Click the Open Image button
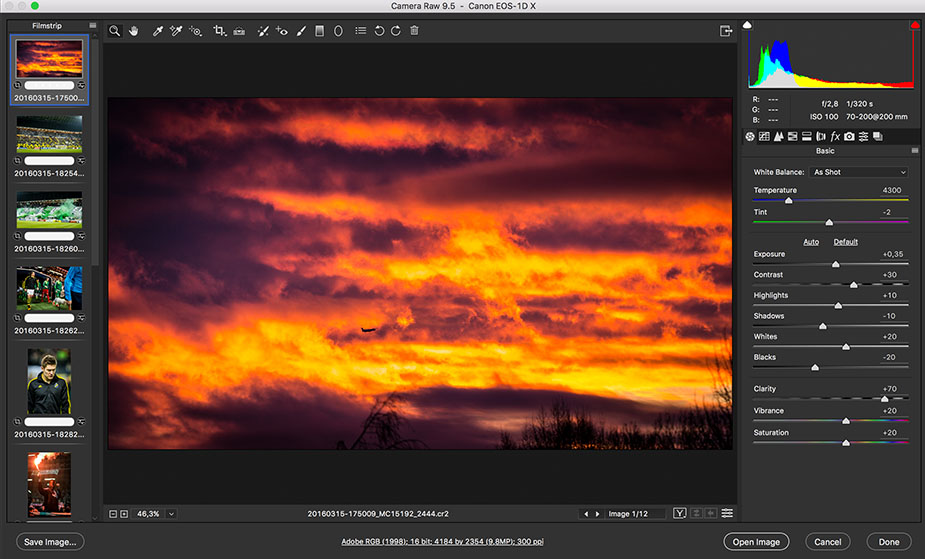Screen dimensions: 925x559 click(x=756, y=542)
